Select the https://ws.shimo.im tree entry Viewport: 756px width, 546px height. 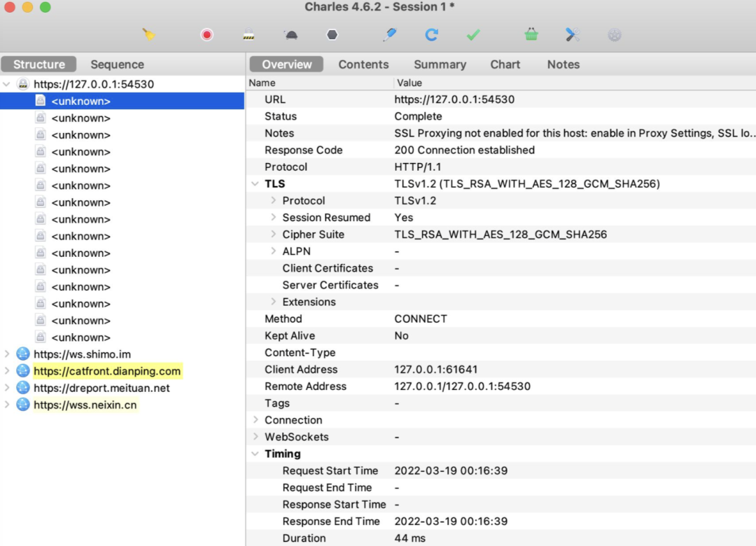pyautogui.click(x=82, y=354)
